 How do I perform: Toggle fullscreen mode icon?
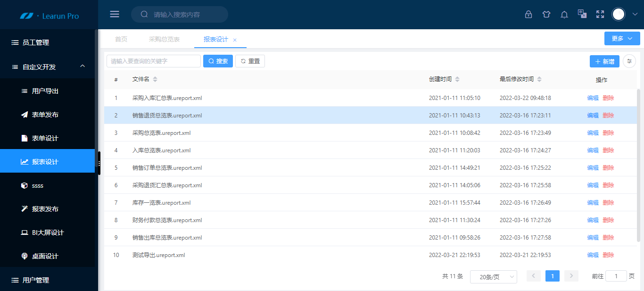[600, 15]
